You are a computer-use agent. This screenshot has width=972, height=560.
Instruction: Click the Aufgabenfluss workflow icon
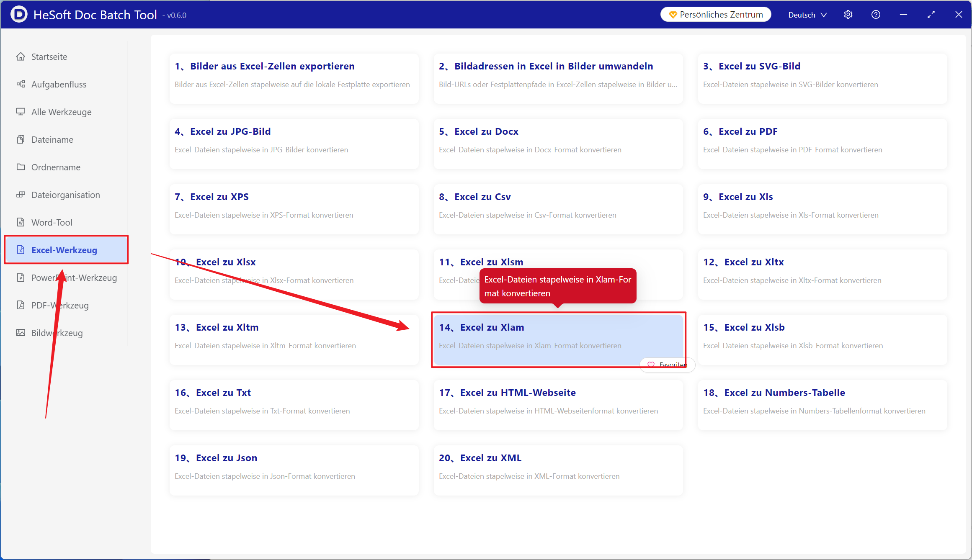tap(21, 84)
